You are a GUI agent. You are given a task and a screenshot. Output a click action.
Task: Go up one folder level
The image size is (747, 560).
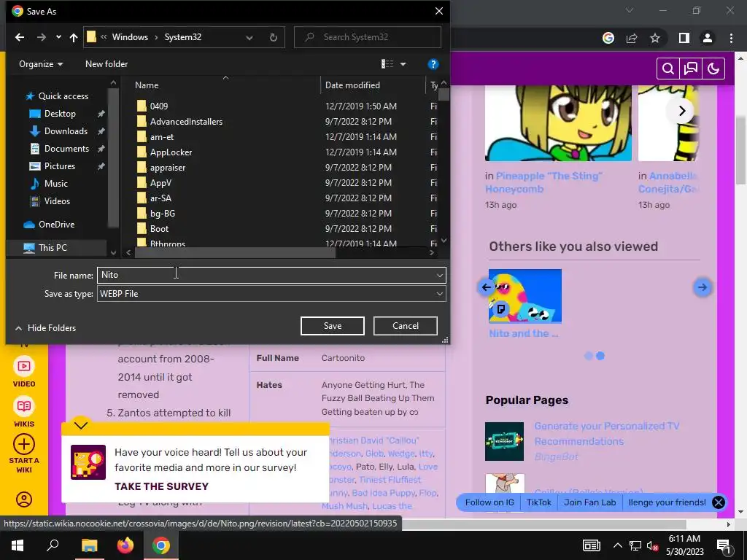coord(74,37)
